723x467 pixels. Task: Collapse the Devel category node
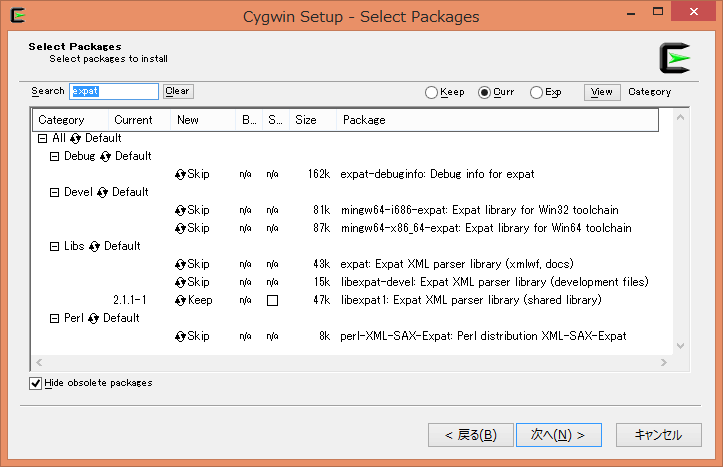[x=54, y=193]
